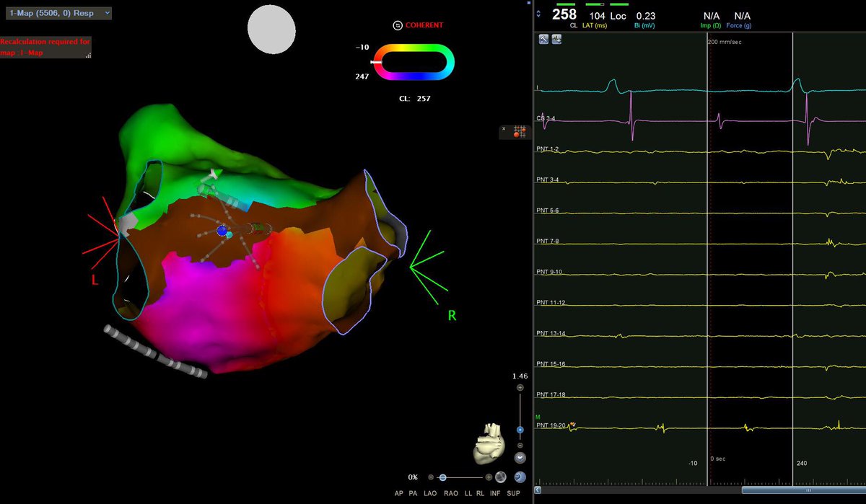Click the horizontal scrollbar thumb under ECG
Viewport: 866px width, 504px height.
(802, 491)
